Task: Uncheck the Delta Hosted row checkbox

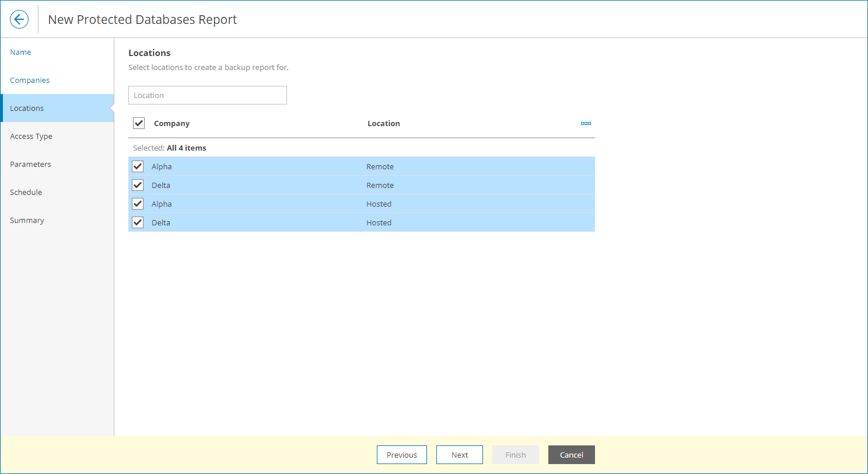Action: (138, 222)
